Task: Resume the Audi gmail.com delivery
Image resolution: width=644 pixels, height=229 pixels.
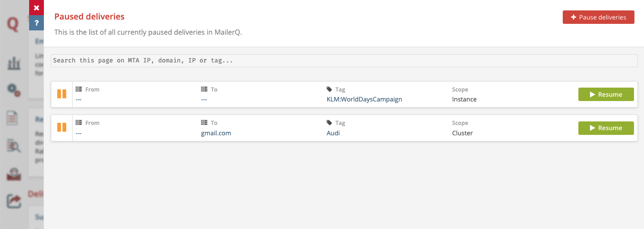Action: pos(606,128)
